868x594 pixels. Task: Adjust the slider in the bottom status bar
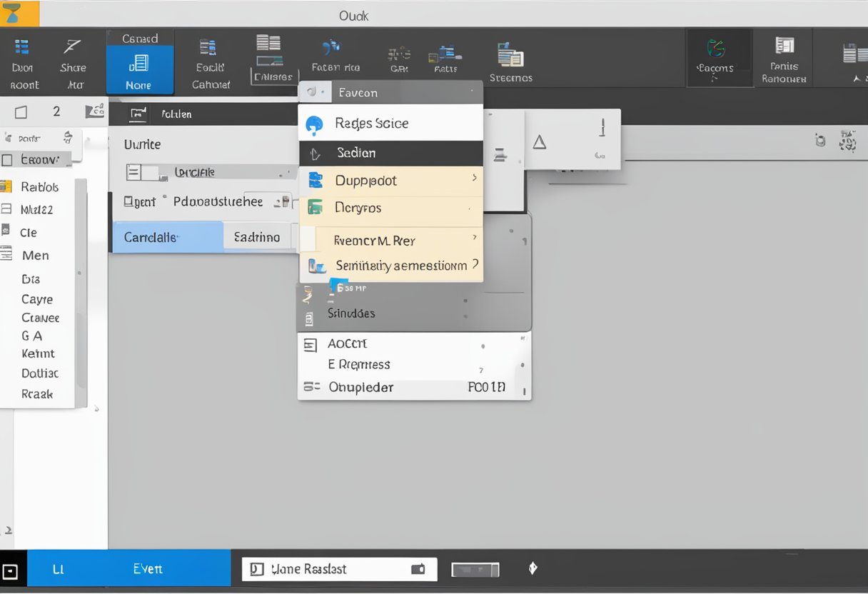(473, 568)
